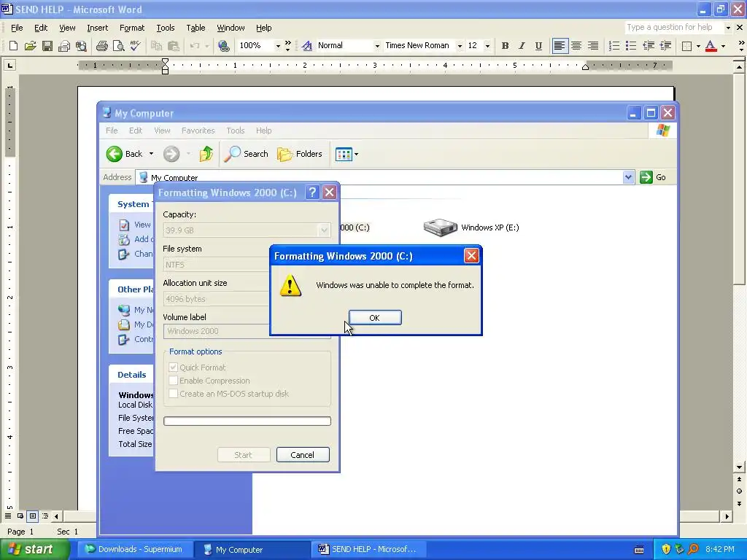This screenshot has width=747, height=560.
Task: Open the Undo history dropdown arrow
Action: [x=206, y=46]
